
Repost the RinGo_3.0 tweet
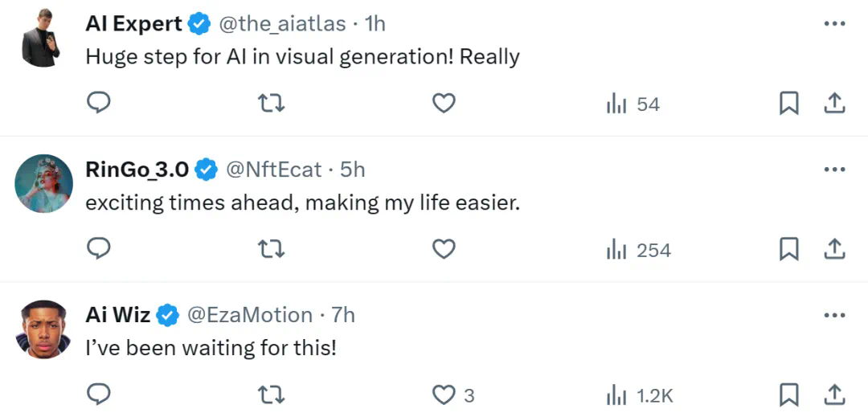pos(271,250)
